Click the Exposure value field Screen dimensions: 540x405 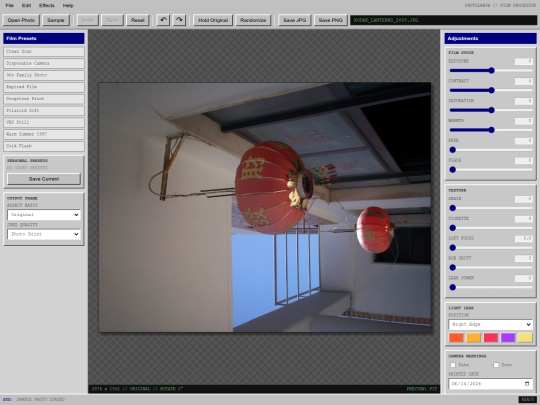[523, 61]
